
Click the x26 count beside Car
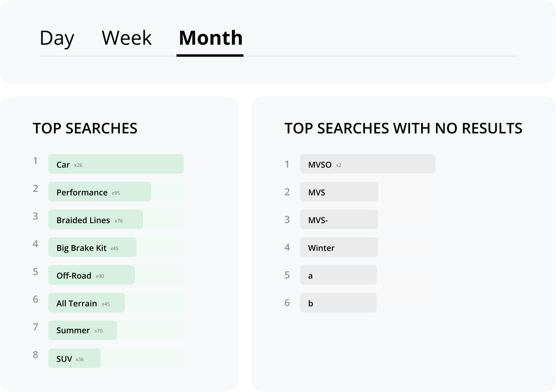78,165
